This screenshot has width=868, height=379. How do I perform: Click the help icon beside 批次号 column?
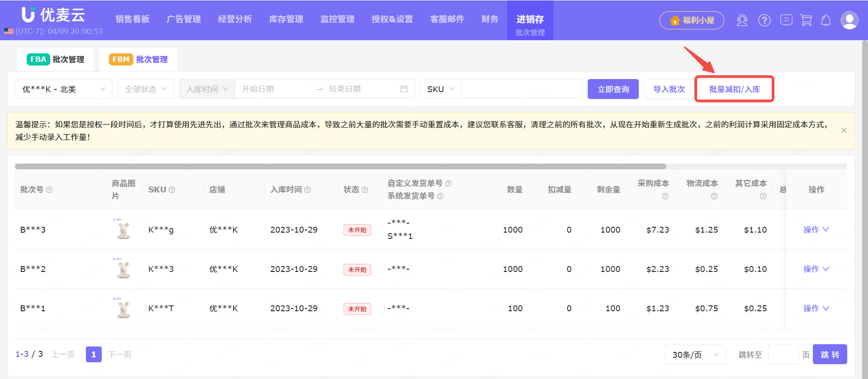tap(49, 190)
